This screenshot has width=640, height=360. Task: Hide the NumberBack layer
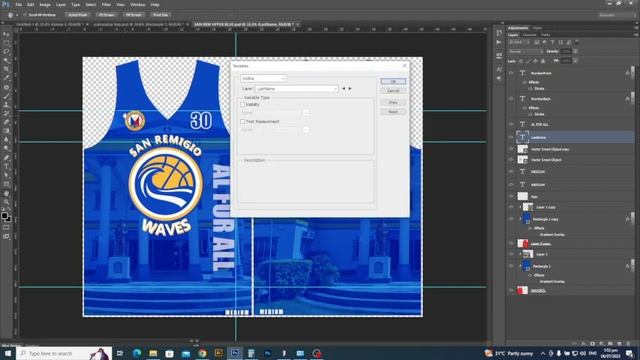click(511, 99)
